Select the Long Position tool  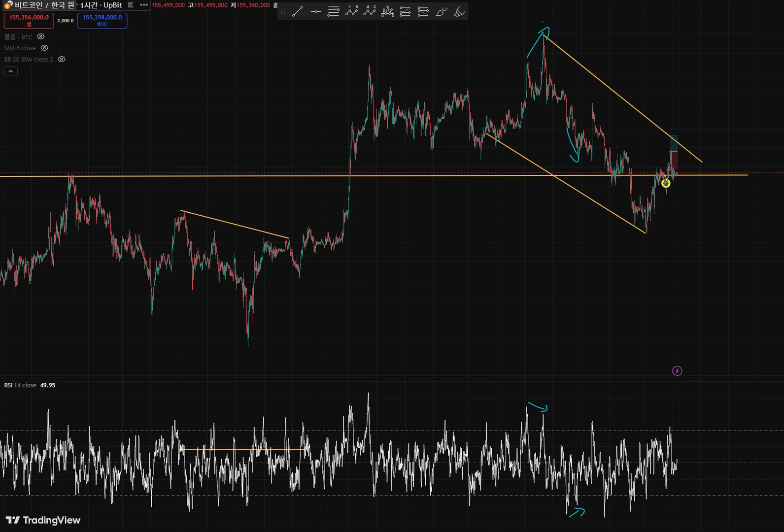click(x=405, y=11)
